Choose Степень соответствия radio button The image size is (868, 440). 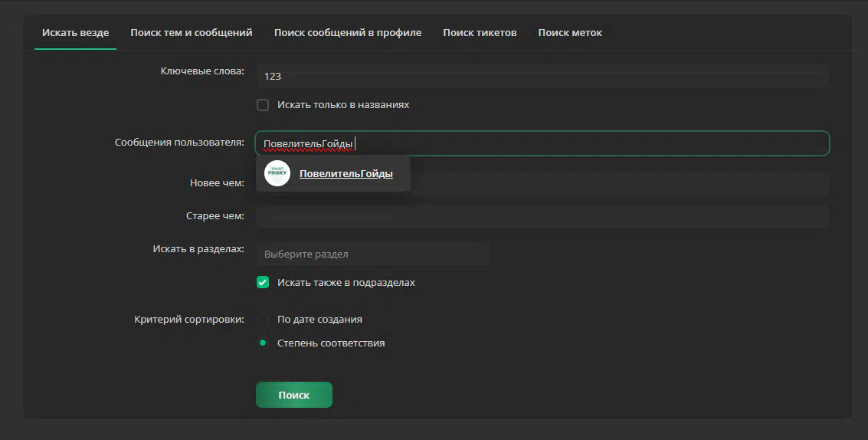pyautogui.click(x=263, y=343)
